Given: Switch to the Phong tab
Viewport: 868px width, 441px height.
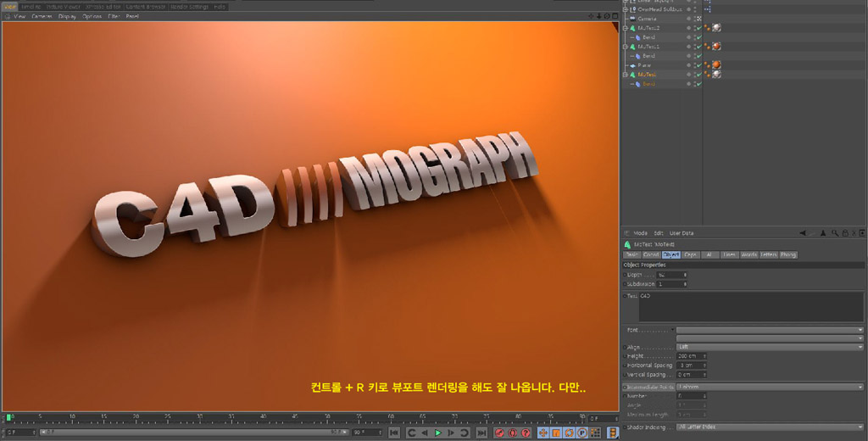Looking at the screenshot, I should pos(787,255).
